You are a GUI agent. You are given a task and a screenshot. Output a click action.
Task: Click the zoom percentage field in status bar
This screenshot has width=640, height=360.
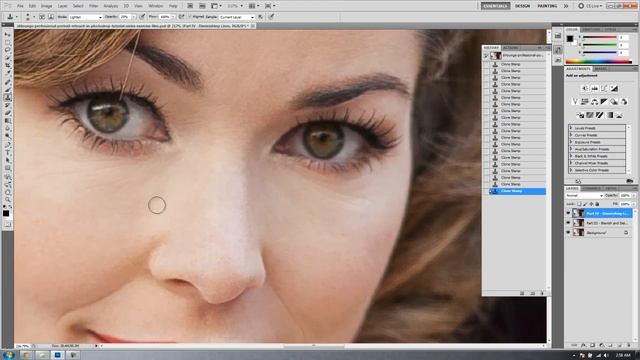pyautogui.click(x=23, y=346)
